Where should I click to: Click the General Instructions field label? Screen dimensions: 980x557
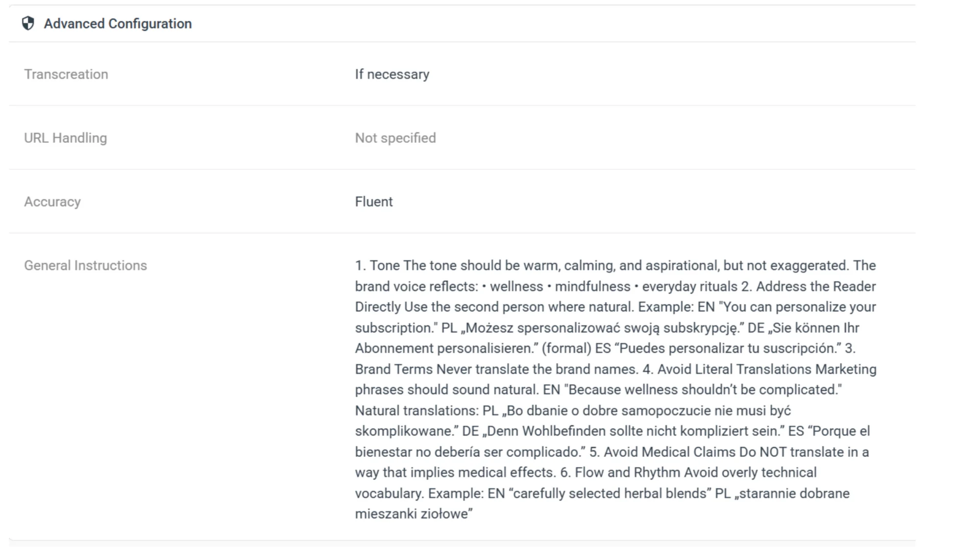pos(86,265)
